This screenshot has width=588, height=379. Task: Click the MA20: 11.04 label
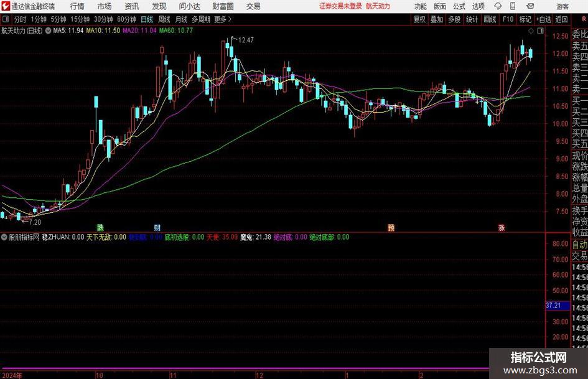tap(139, 30)
